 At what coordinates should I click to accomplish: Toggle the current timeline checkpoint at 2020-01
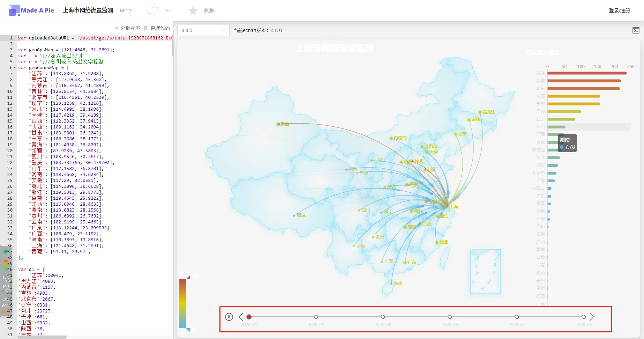(x=249, y=317)
